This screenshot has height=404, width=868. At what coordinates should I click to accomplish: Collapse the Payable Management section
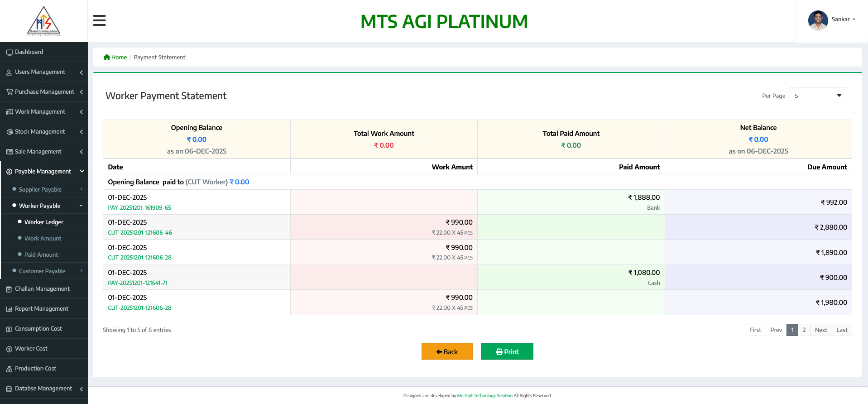pos(43,172)
